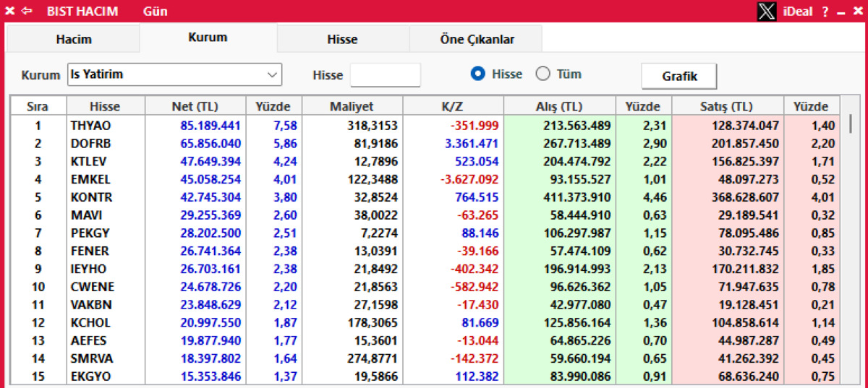Screen dimensions: 868x388
Task: Select the FENER stock row
Action: pos(425,251)
